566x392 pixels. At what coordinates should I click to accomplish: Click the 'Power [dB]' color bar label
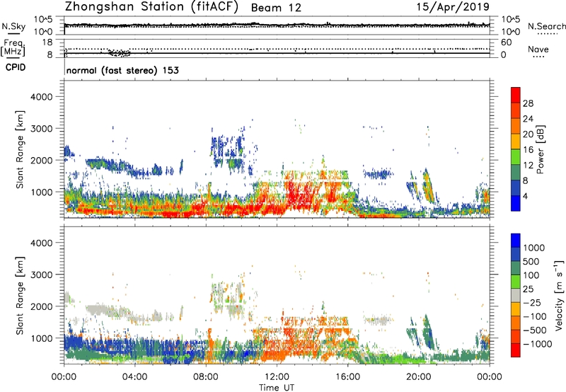540,149
